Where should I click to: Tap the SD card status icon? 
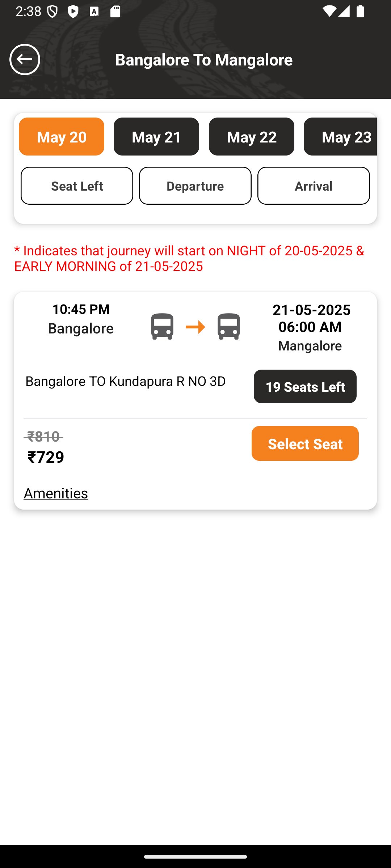point(115,12)
